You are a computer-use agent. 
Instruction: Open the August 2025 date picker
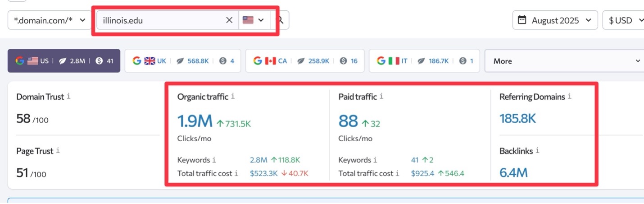[x=555, y=20]
